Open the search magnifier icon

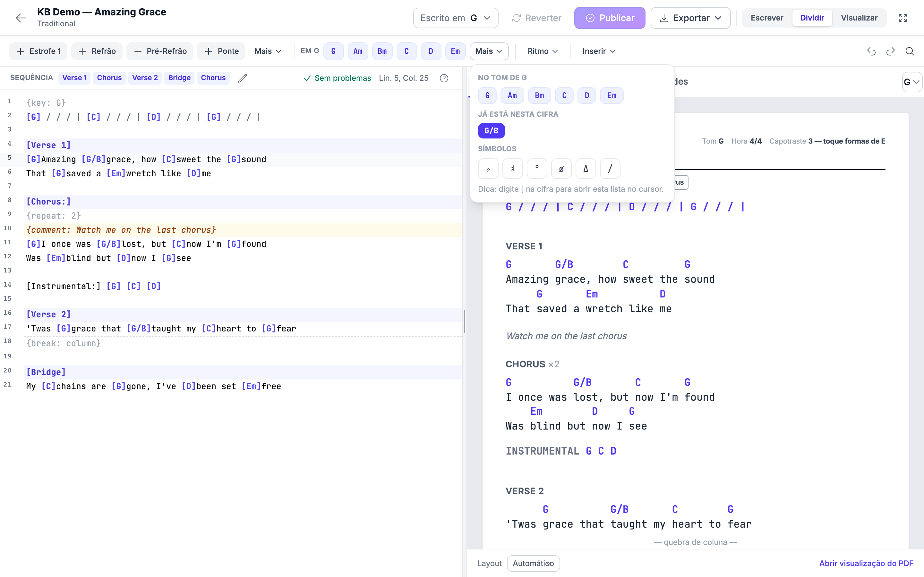pyautogui.click(x=910, y=51)
